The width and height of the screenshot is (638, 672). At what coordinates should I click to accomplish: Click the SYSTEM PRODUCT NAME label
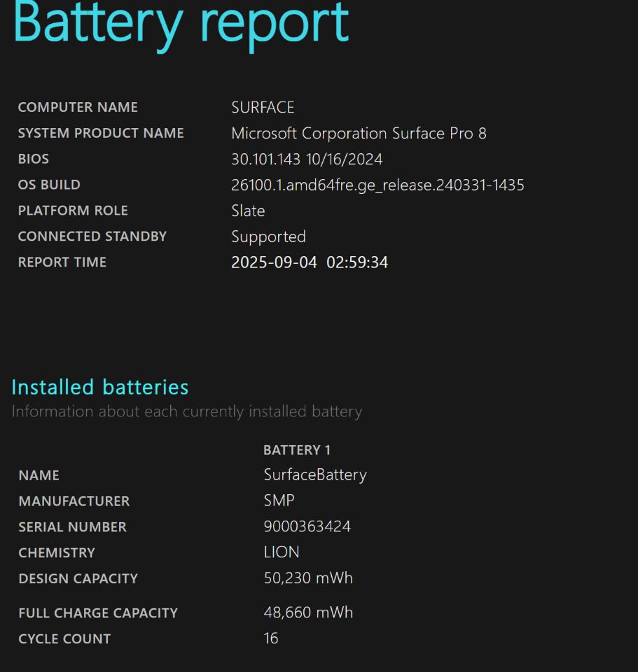pyautogui.click(x=101, y=133)
